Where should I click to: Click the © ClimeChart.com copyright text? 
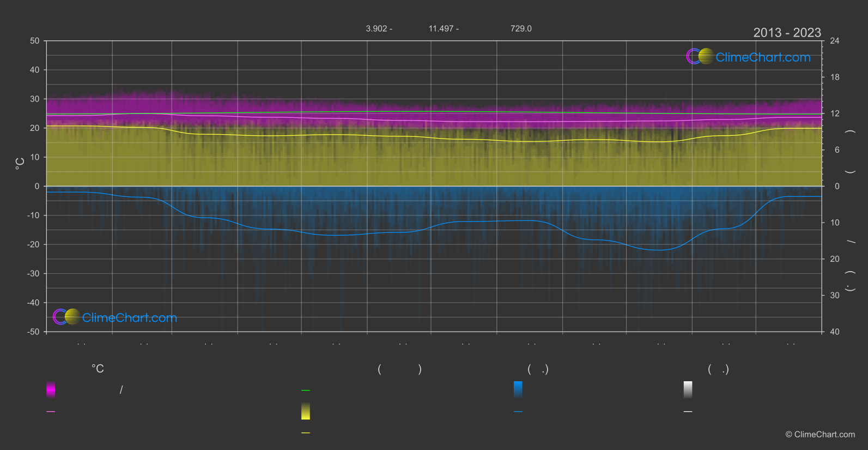pyautogui.click(x=820, y=435)
